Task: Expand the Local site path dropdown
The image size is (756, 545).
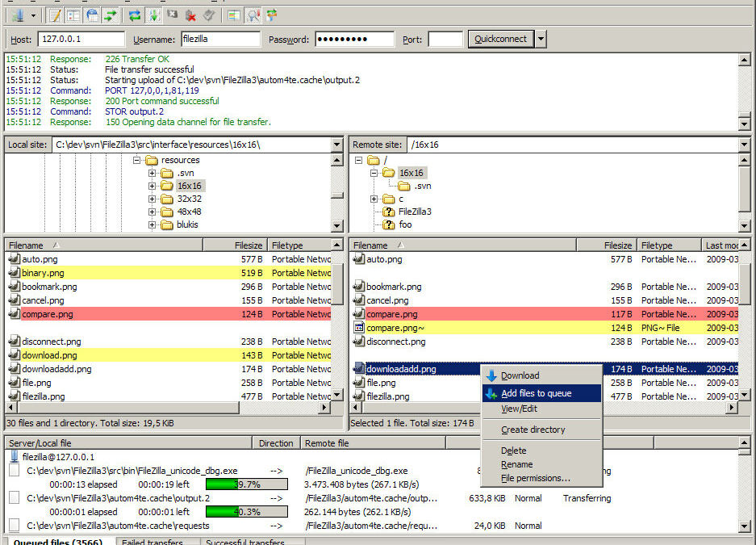Action: tap(336, 145)
